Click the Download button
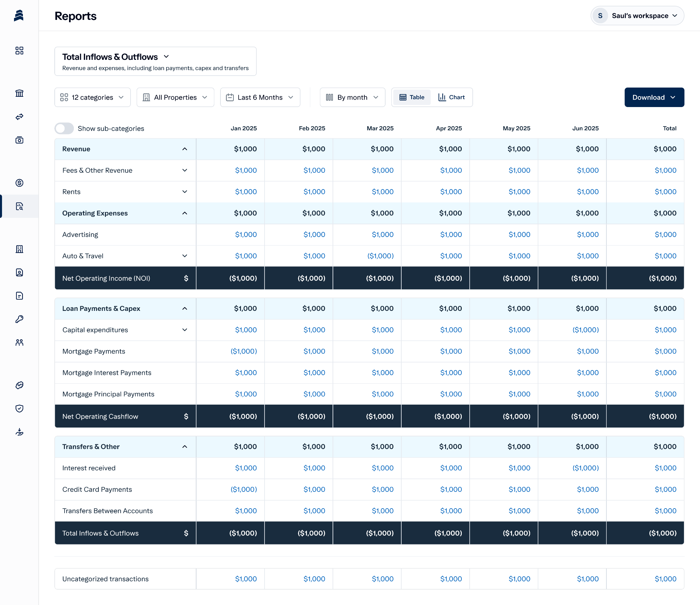Image resolution: width=700 pixels, height=605 pixels. point(654,97)
